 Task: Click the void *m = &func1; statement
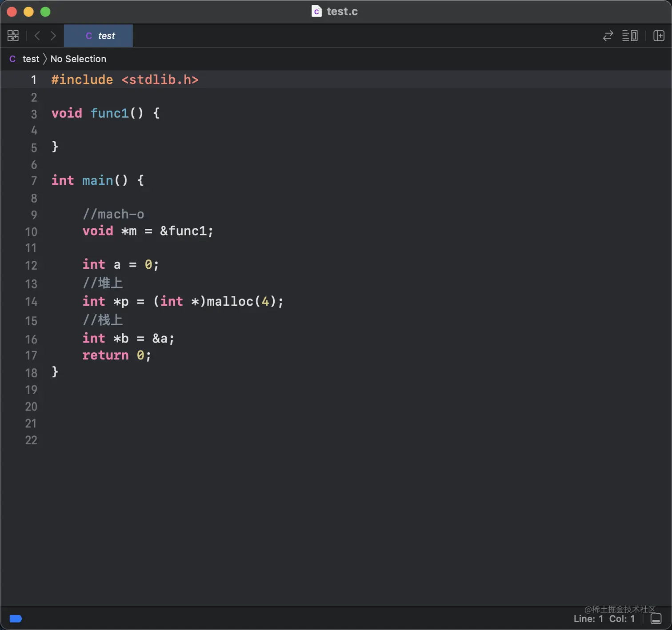pos(148,231)
